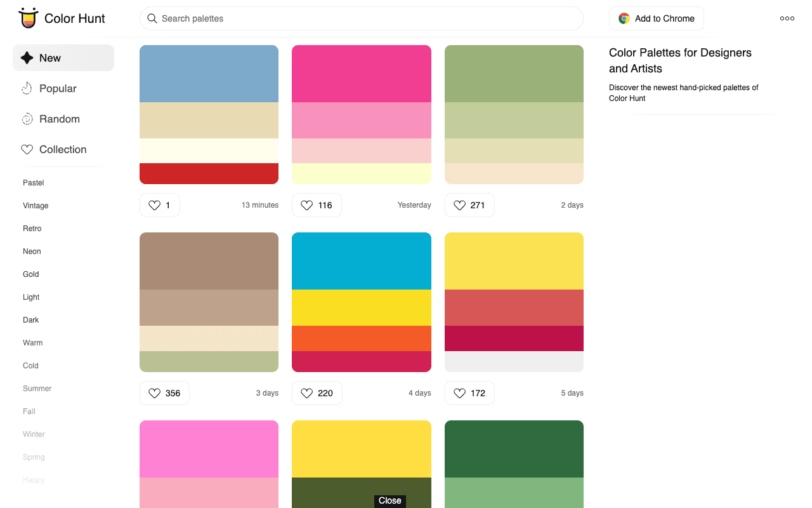The height and width of the screenshot is (508, 812).
Task: Open Collection via the heart icon
Action: [27, 149]
